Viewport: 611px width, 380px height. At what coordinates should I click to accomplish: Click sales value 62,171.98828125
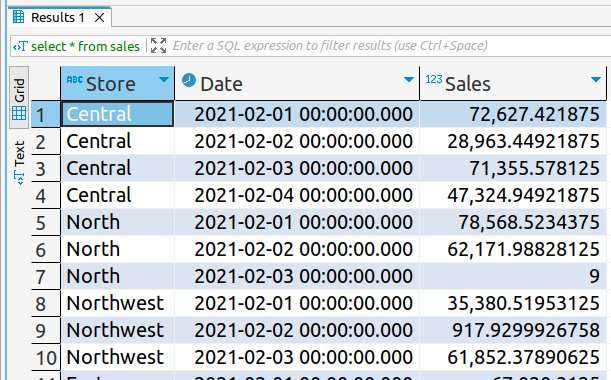pyautogui.click(x=513, y=249)
